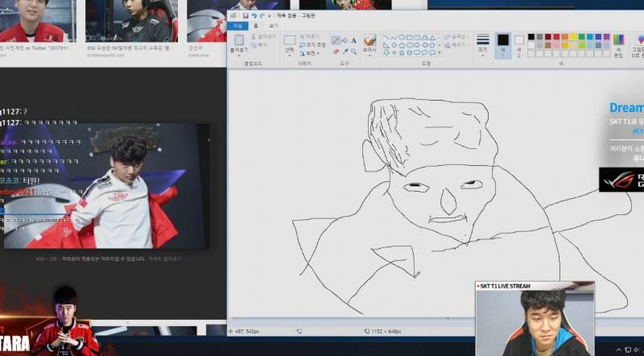Choose the Rectangle shape in shapes gallery
This screenshot has height=356, width=644.
[410, 37]
